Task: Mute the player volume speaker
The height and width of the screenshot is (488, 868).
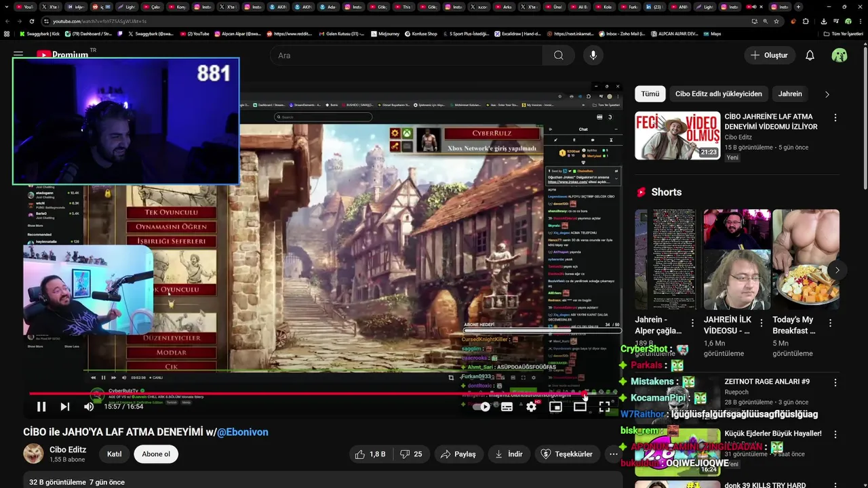Action: (x=89, y=407)
